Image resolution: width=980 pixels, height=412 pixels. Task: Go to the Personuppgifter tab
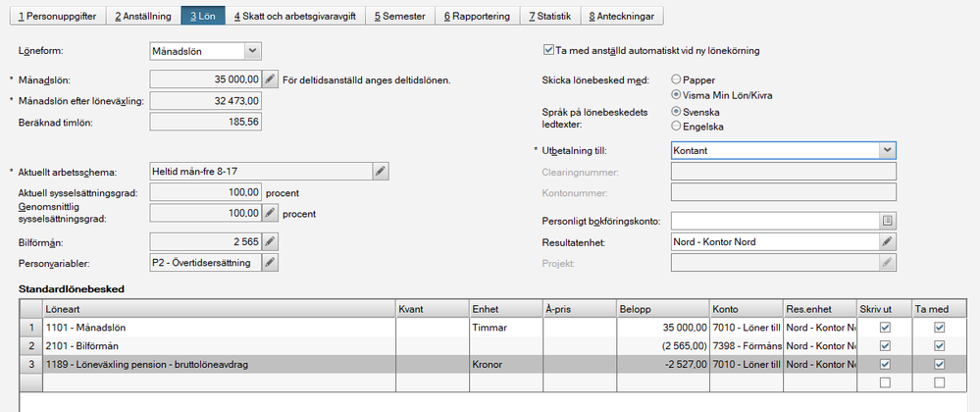(x=54, y=16)
